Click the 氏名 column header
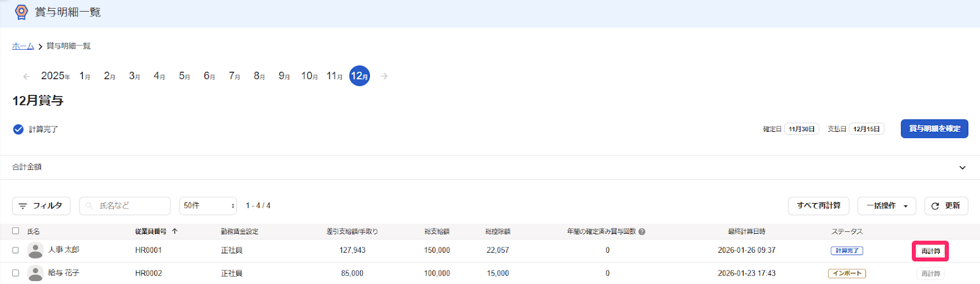Viewport: 980px width, 284px height. [33, 231]
